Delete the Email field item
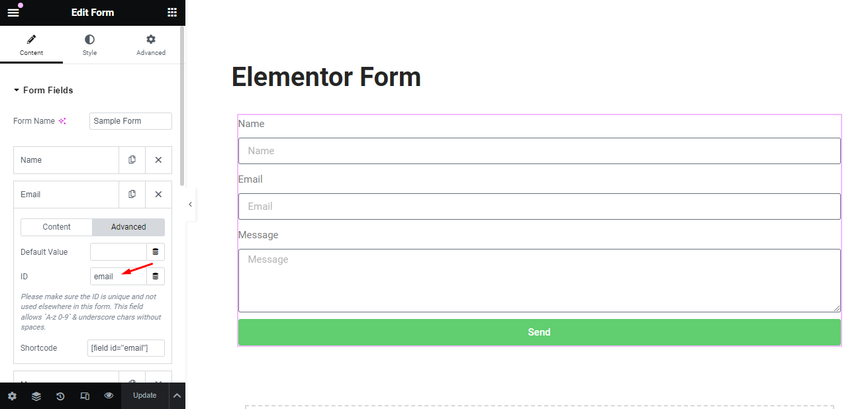This screenshot has width=868, height=409. coord(158,195)
